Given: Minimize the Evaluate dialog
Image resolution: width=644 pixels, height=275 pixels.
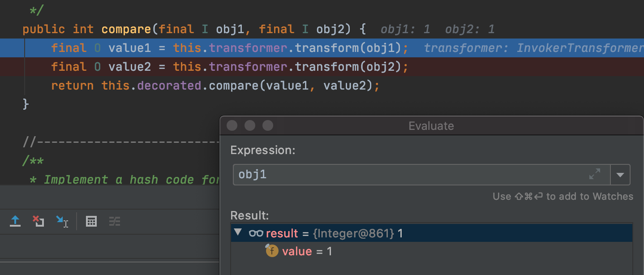Looking at the screenshot, I should tap(249, 126).
